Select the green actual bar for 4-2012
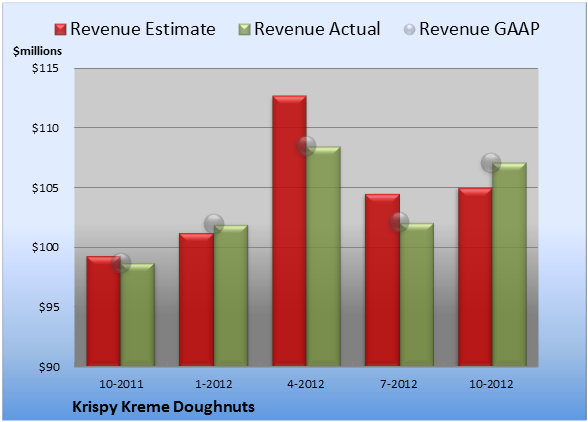 pos(324,256)
